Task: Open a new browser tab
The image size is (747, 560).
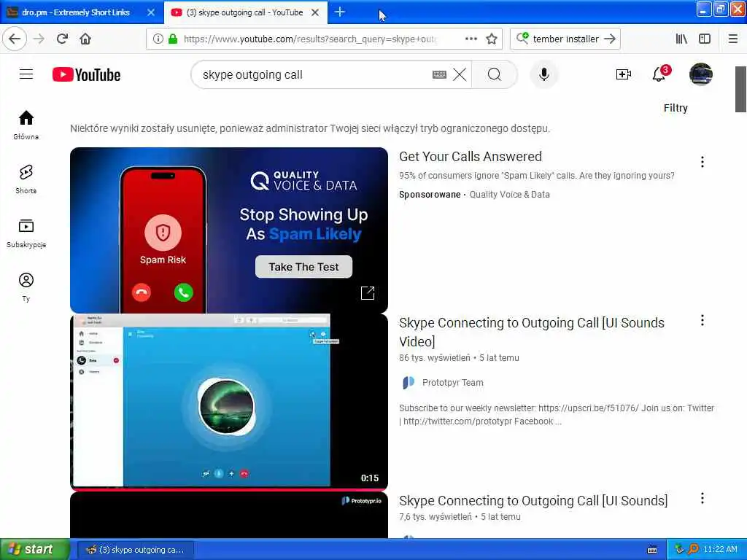Action: click(340, 12)
